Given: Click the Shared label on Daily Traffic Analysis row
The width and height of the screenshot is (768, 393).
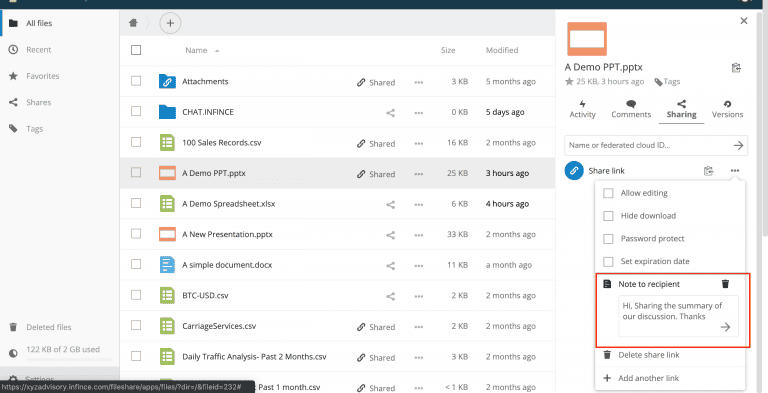Looking at the screenshot, I should (x=382, y=358).
